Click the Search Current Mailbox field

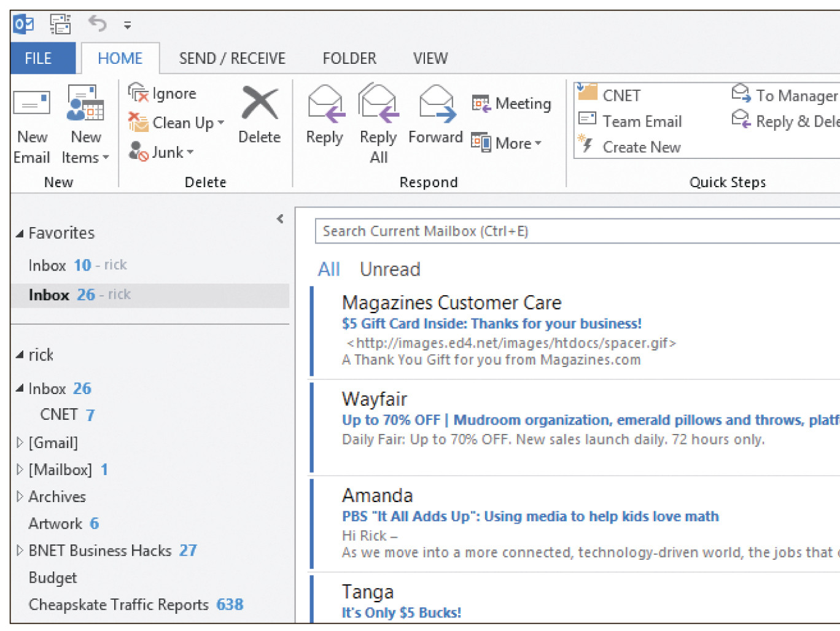[x=553, y=231]
